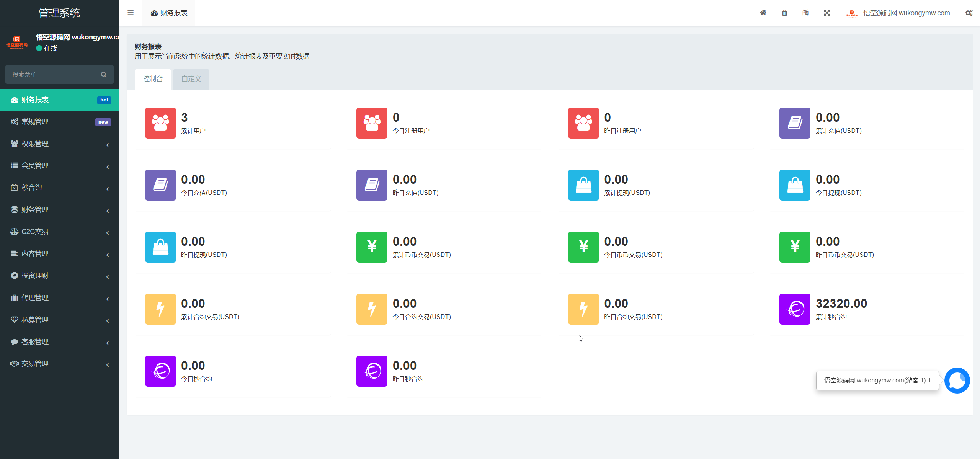Click the 今日充值(USDT) purple book icon
Image resolution: width=980 pixels, height=459 pixels.
[x=160, y=185]
